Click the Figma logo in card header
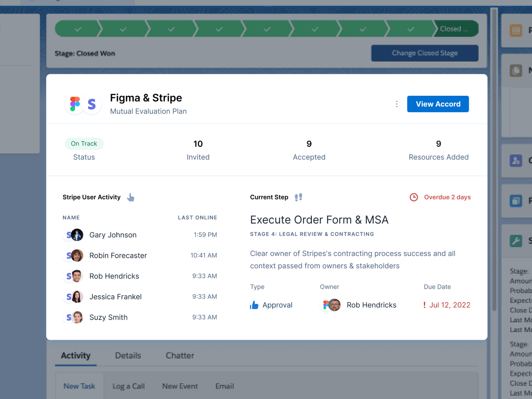The image size is (532, 399). click(75, 104)
